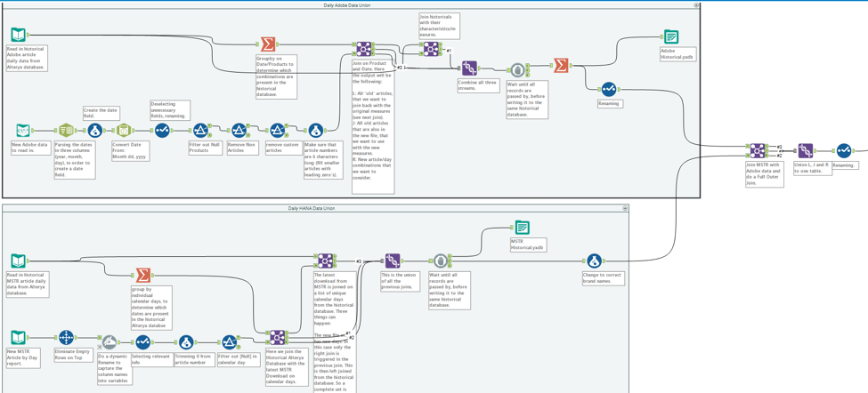Select the final Select tool labeled Renaming.
This screenshot has width=868, height=393.
click(844, 149)
